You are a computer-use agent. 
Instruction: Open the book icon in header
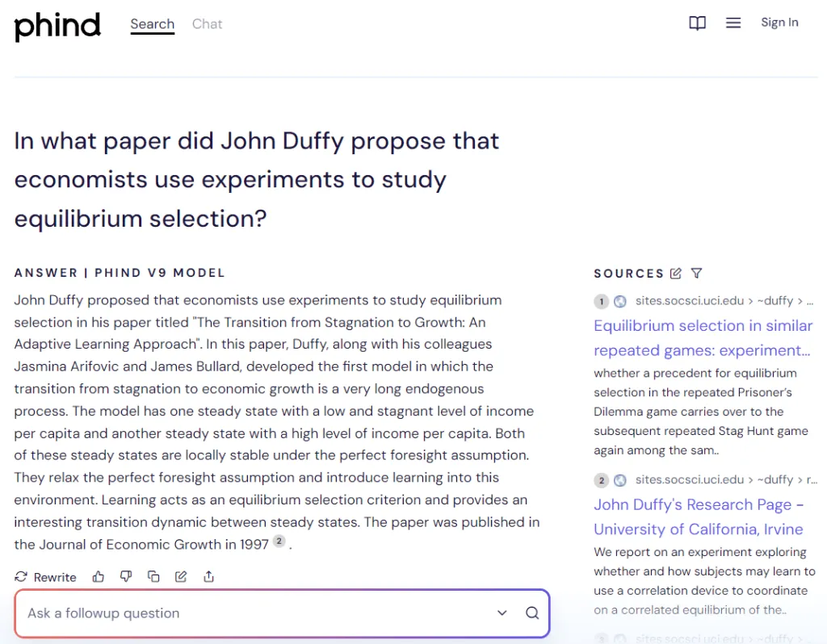coord(697,23)
